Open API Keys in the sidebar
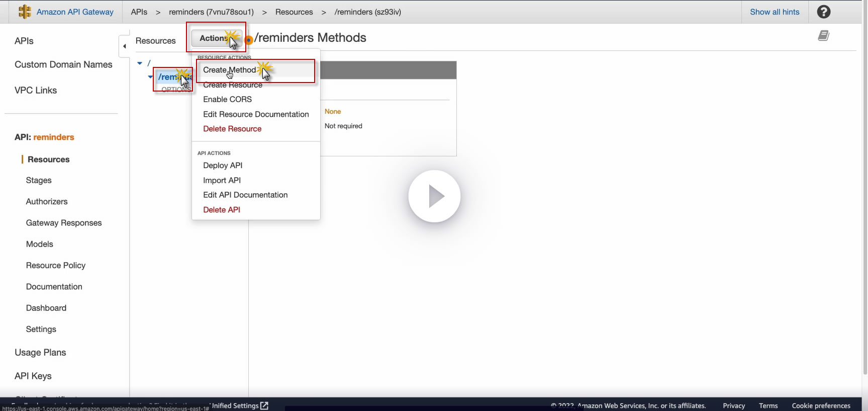Viewport: 868px width, 411px height. (33, 376)
